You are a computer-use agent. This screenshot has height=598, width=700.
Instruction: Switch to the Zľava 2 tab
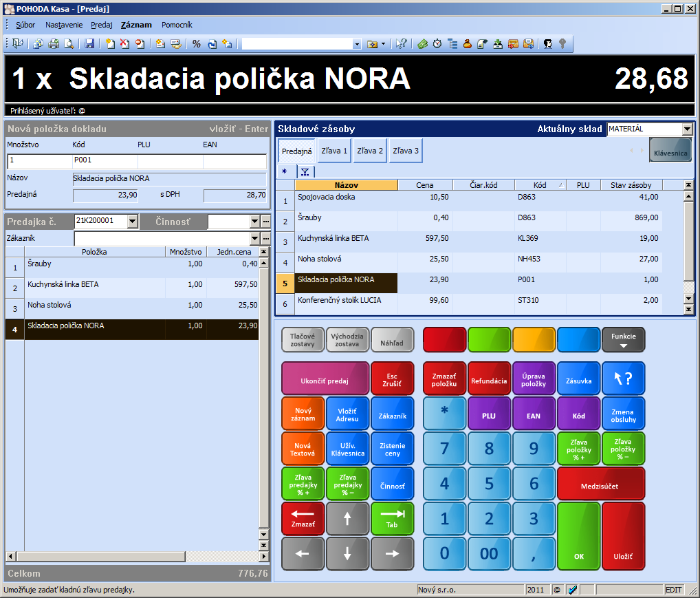tap(370, 151)
